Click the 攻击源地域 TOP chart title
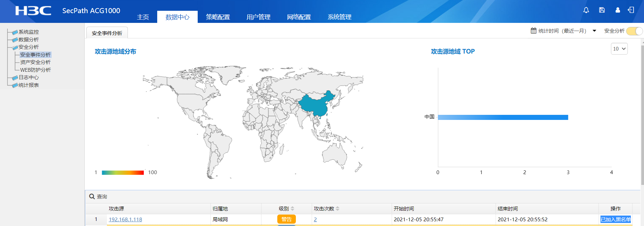 point(453,52)
